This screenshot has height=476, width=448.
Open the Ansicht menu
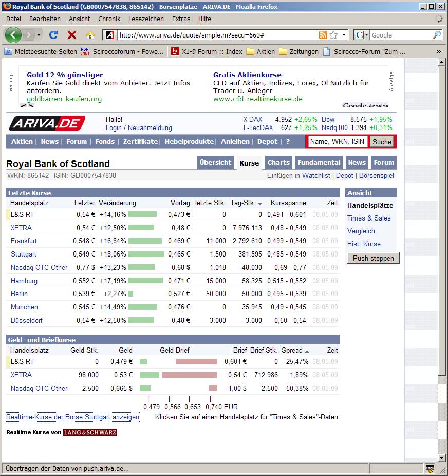[x=80, y=19]
